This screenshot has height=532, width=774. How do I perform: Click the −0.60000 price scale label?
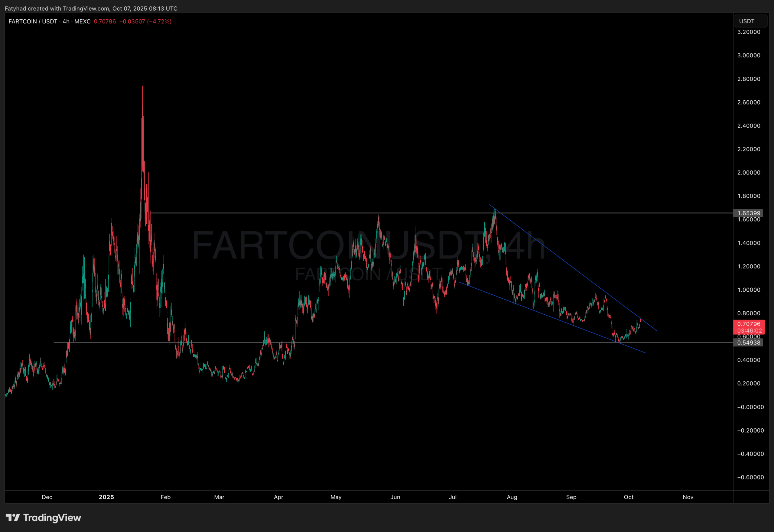point(750,477)
